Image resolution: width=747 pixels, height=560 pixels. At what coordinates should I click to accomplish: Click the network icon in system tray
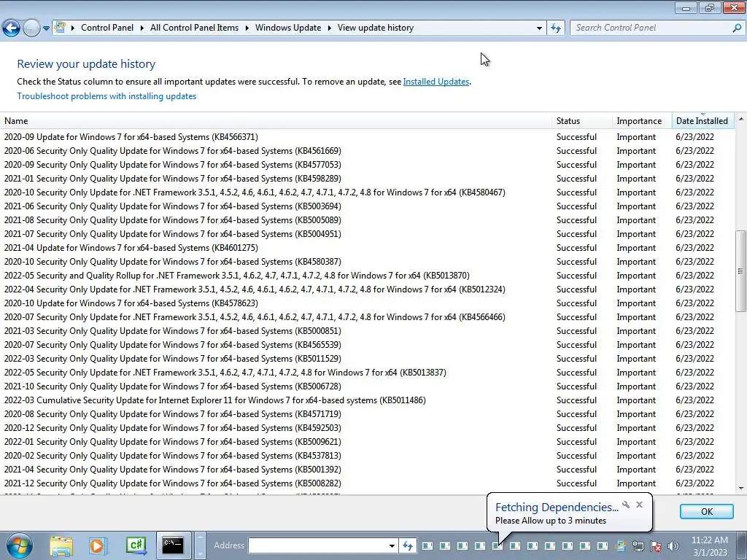pos(638,545)
